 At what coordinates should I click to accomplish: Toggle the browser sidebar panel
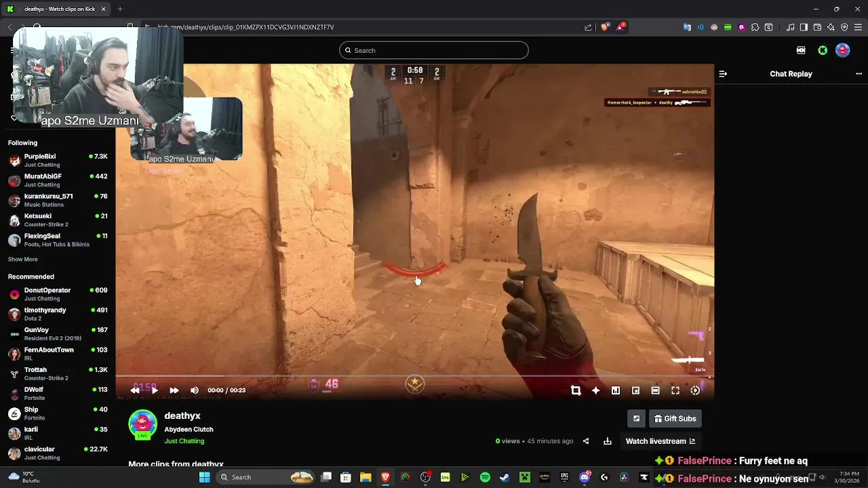(x=804, y=27)
